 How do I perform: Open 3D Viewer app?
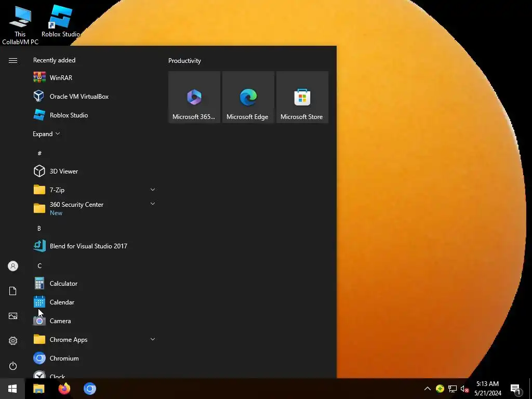pyautogui.click(x=95, y=171)
